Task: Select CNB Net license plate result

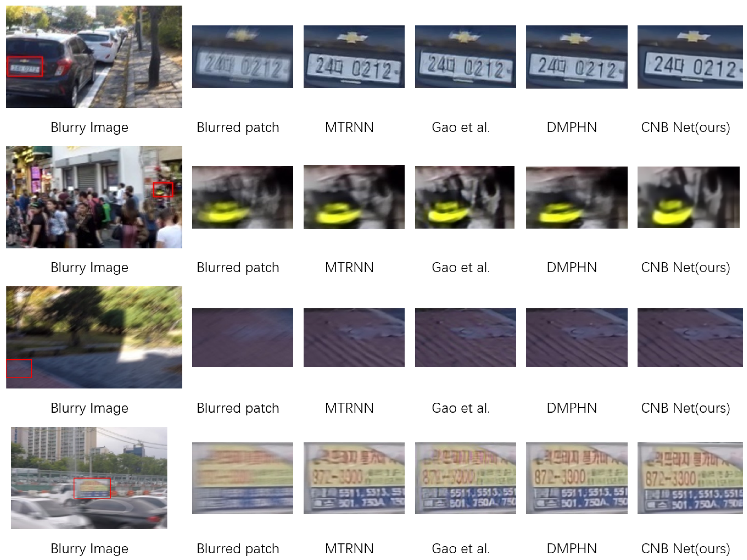Action: pyautogui.click(x=690, y=57)
